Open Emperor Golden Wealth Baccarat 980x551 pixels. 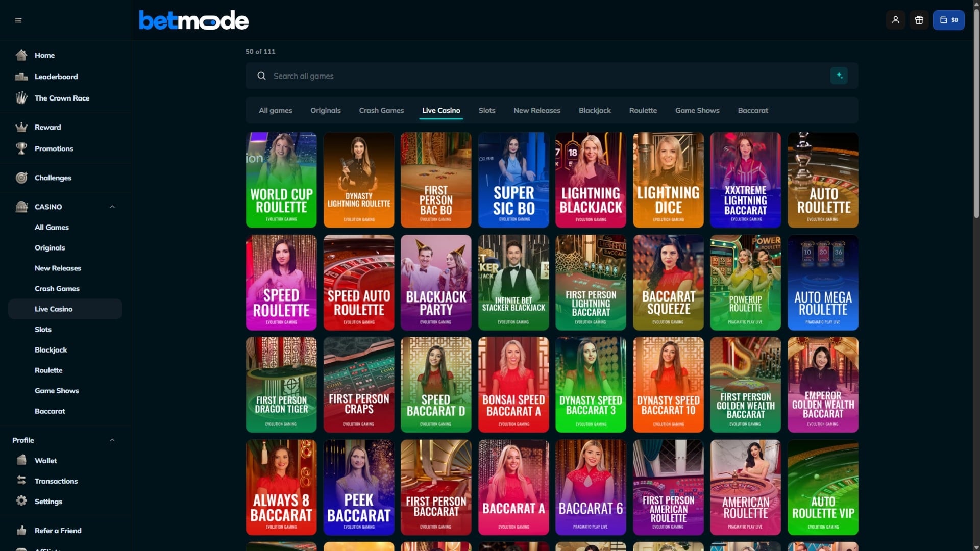[823, 385]
